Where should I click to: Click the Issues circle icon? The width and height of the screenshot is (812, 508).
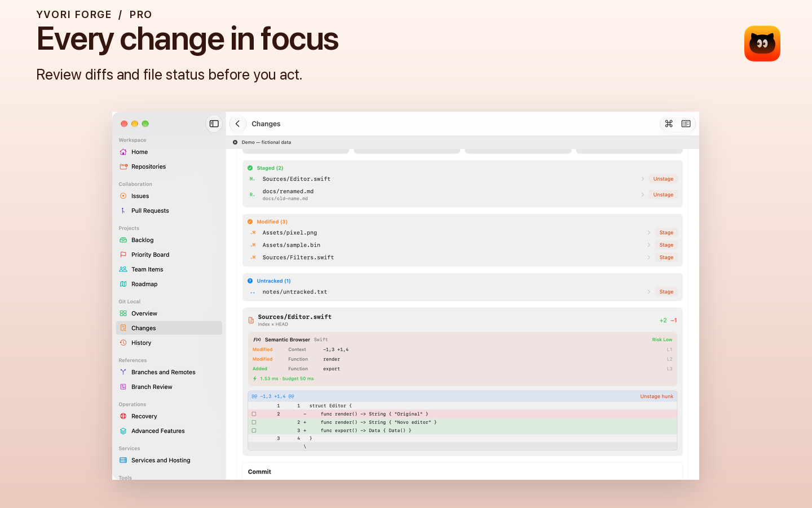pos(123,196)
